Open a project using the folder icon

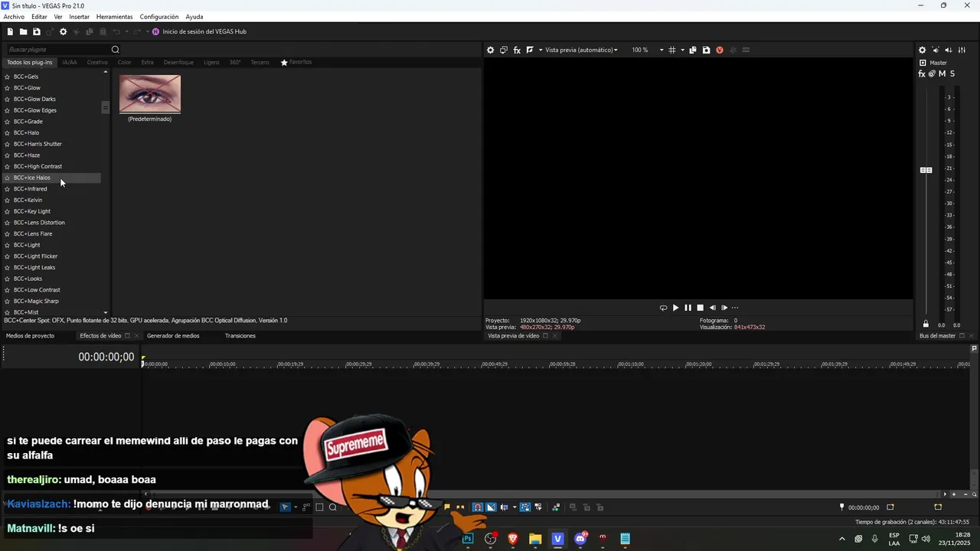[23, 31]
